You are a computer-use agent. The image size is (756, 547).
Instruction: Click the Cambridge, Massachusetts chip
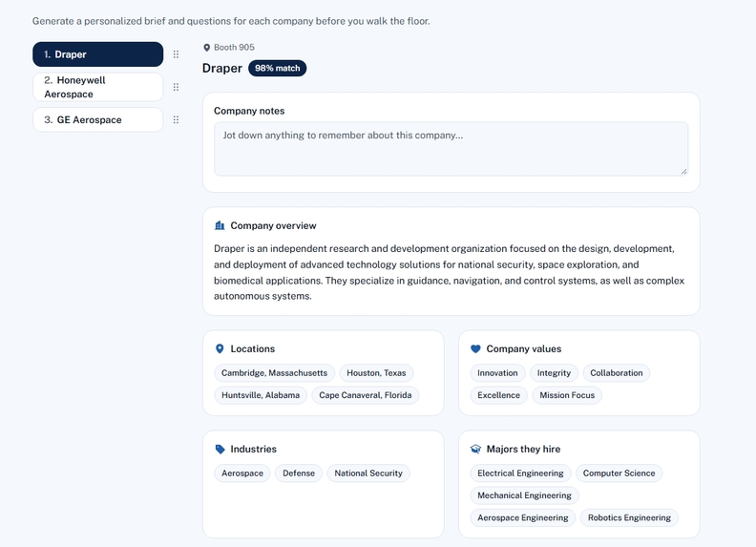tap(274, 373)
